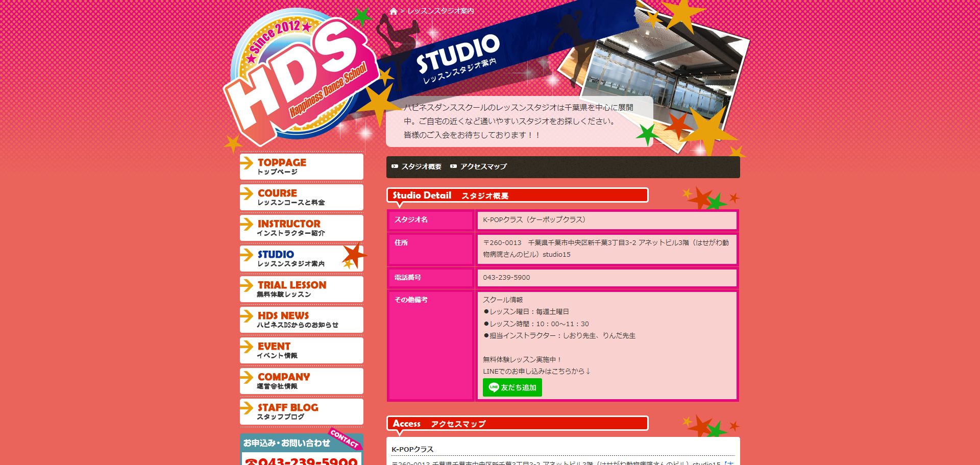Image resolution: width=980 pixels, height=465 pixels.
Task: Click the text 無料体験レッスン実施中！
Action: 522,360
